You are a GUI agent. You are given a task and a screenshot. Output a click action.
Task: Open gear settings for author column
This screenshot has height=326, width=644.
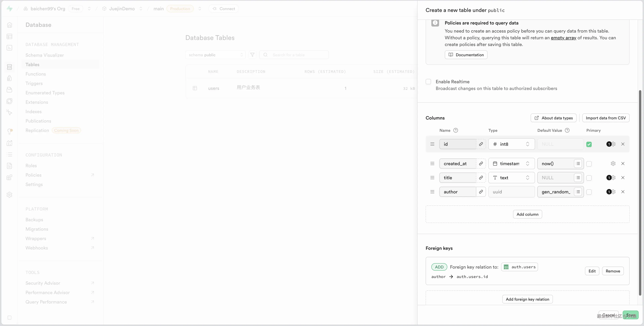(613, 192)
